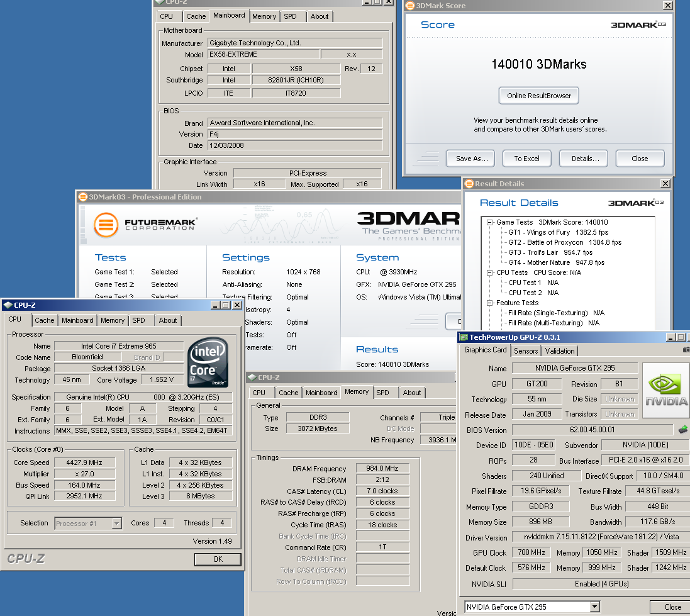Click the Memory CPU-Z window title icon
This screenshot has height=616, width=690.
252,378
